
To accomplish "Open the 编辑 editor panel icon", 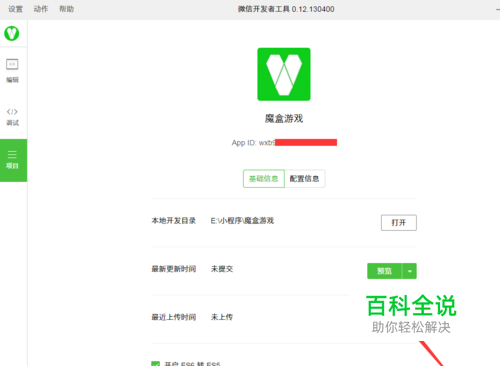I will pyautogui.click(x=12, y=70).
